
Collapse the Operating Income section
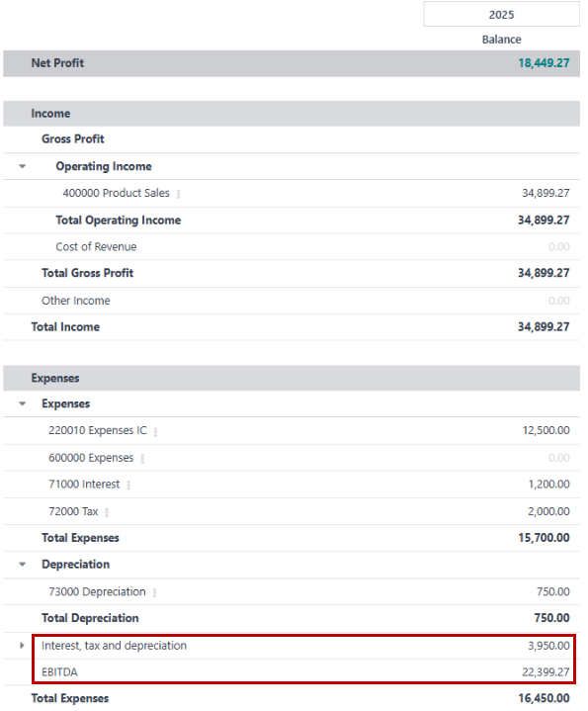(22, 166)
